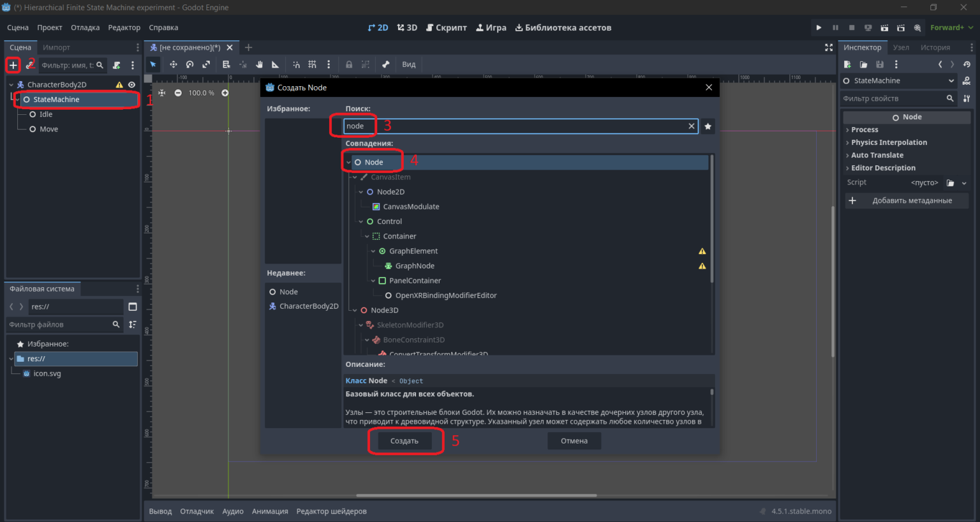Screen dimensions: 980x522
Task: Click the remote deploy icon
Action: [x=868, y=27]
